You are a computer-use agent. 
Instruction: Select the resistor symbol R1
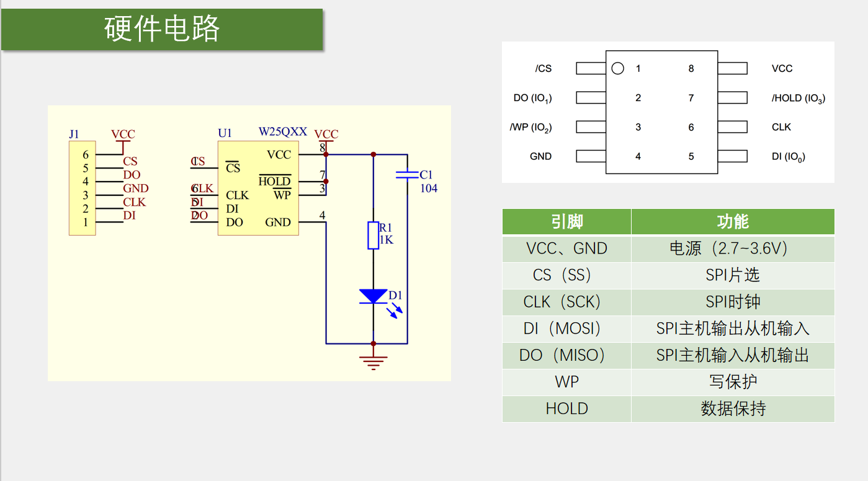tap(372, 234)
